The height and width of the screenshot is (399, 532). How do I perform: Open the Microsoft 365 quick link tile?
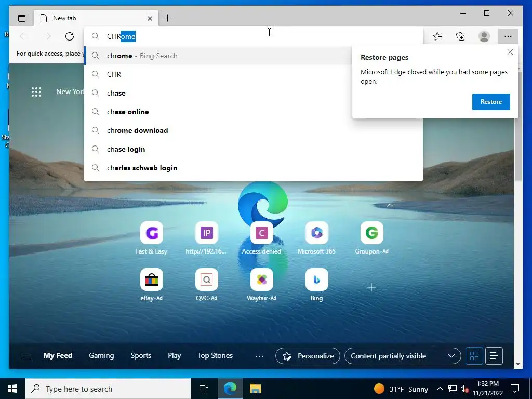(x=316, y=238)
